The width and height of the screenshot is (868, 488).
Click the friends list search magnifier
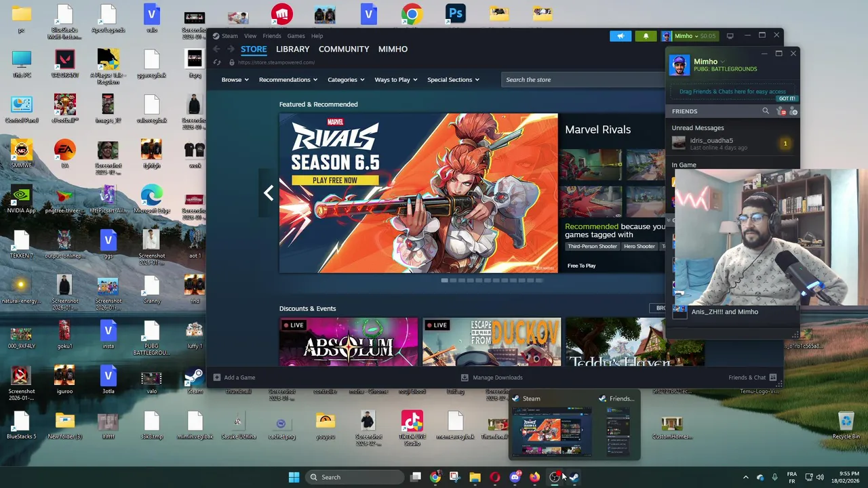[766, 111]
